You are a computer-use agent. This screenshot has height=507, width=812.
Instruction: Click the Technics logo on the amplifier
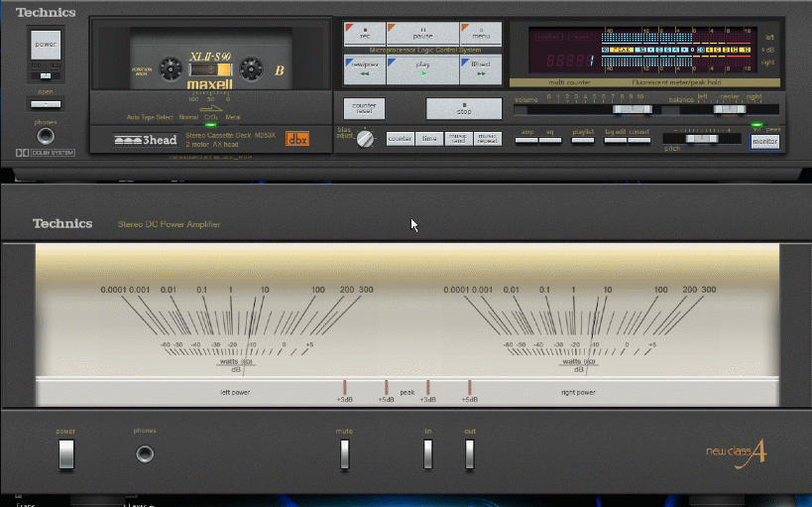62,223
